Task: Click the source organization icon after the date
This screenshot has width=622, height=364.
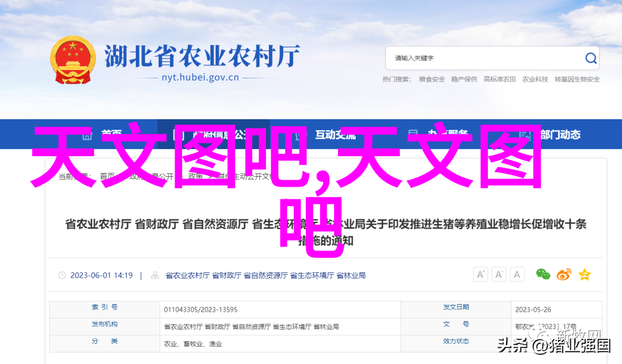Action: pos(155,275)
